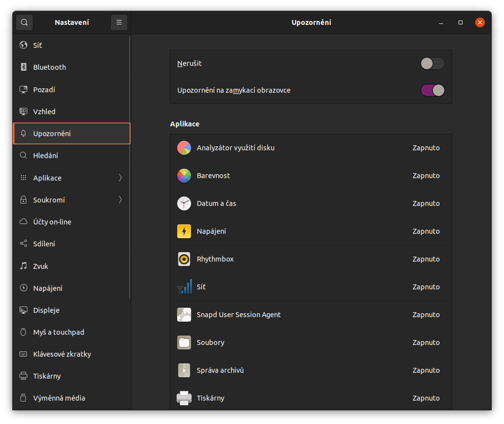Image resolution: width=504 pixels, height=424 pixels.
Task: Open notification settings for Soubory
Action: coord(311,343)
